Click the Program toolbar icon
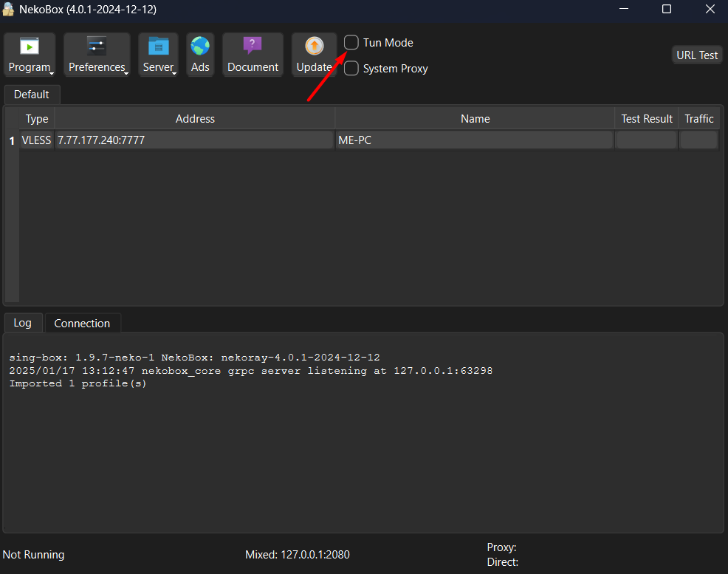The width and height of the screenshot is (728, 574). click(x=30, y=47)
